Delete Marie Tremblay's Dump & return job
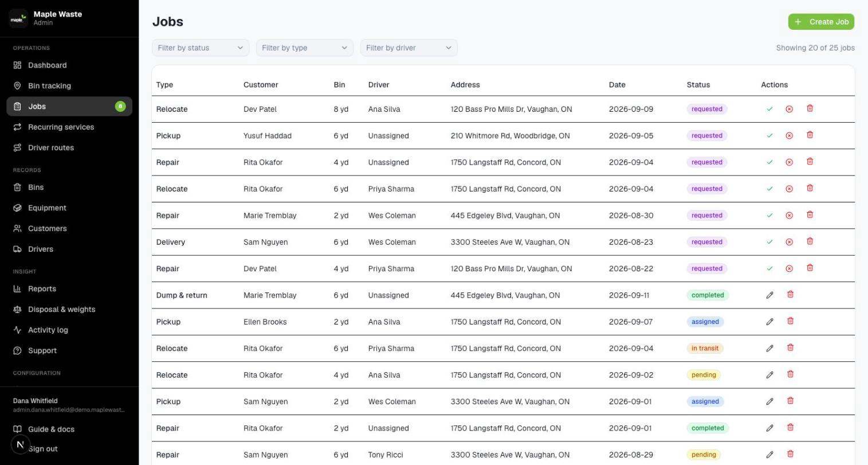 (x=790, y=295)
